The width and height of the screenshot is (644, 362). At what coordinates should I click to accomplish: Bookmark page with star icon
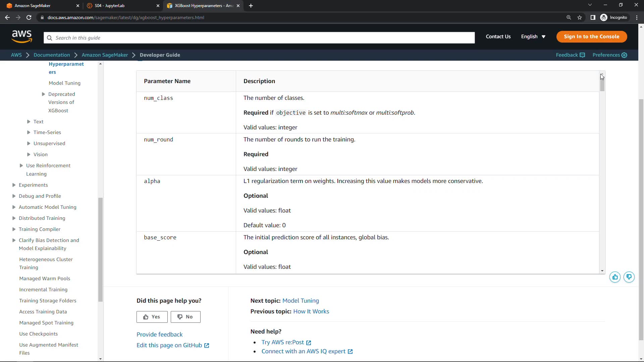(580, 17)
